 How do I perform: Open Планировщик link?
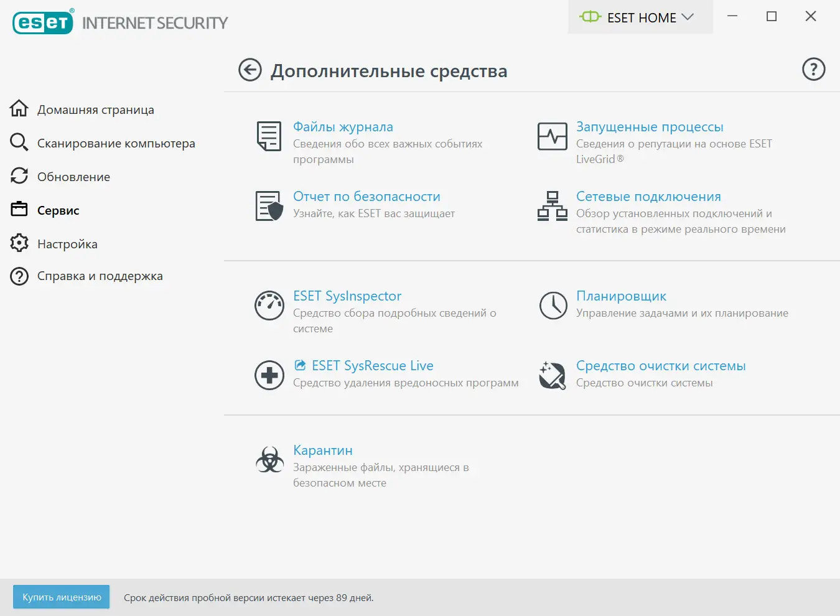(x=621, y=296)
